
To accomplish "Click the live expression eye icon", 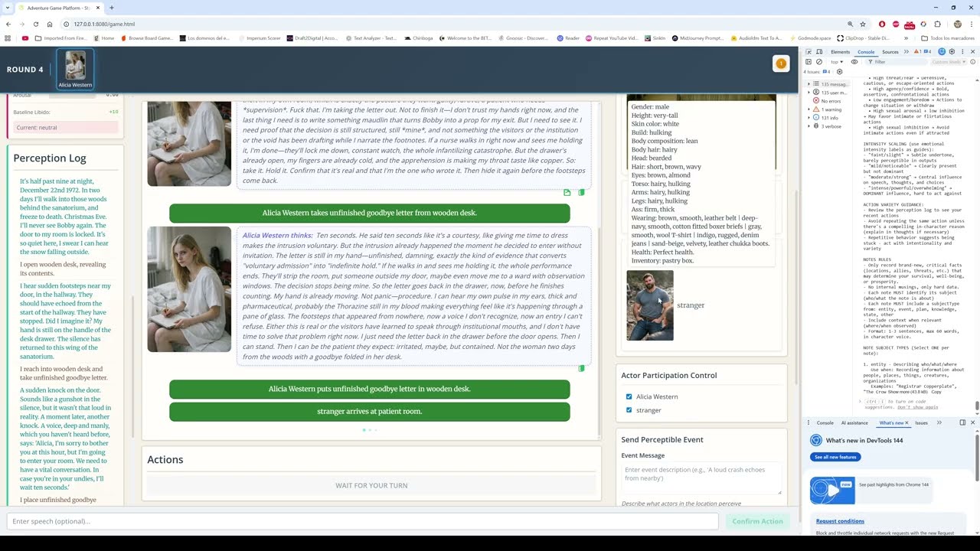I will [854, 62].
